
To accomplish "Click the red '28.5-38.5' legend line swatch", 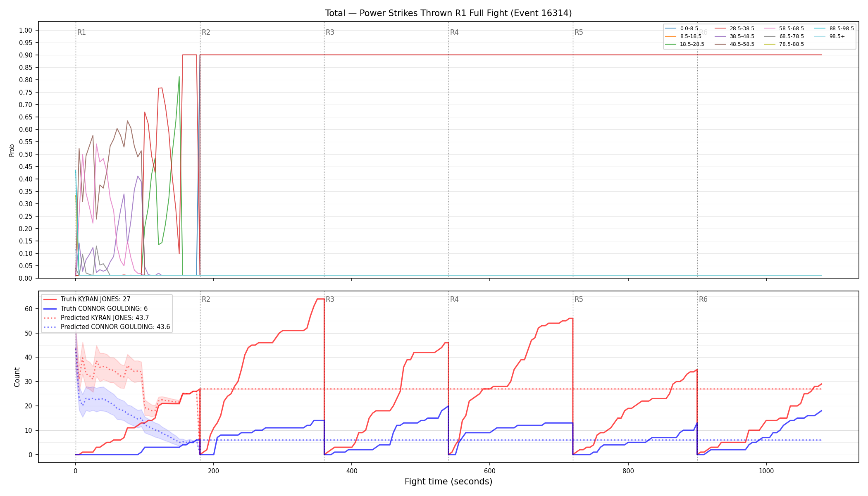I will coord(720,29).
